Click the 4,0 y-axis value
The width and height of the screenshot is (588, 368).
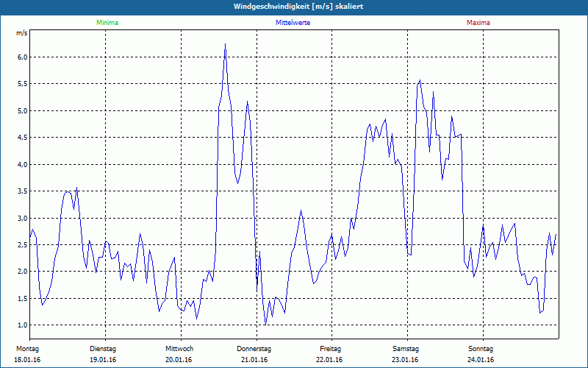(x=23, y=164)
